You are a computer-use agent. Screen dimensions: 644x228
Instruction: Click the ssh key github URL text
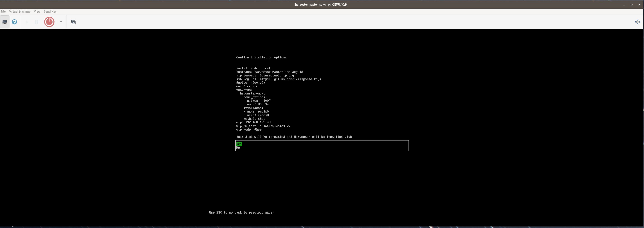290,79
